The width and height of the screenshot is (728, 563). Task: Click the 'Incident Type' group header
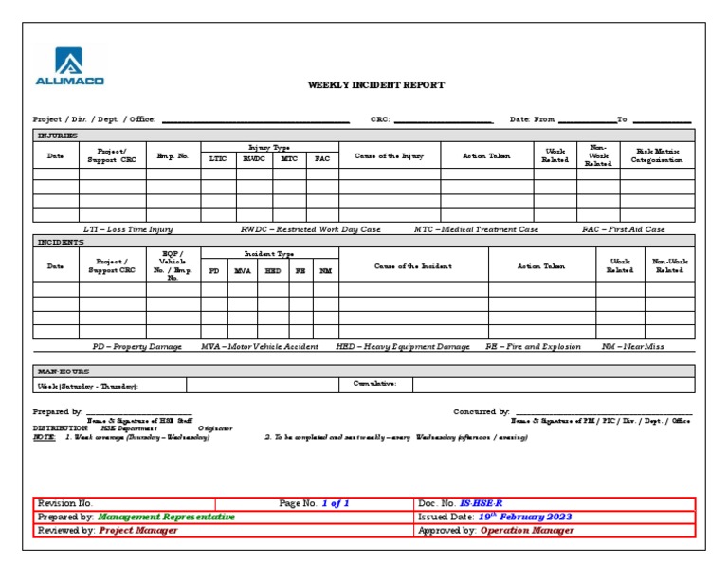pyautogui.click(x=269, y=253)
